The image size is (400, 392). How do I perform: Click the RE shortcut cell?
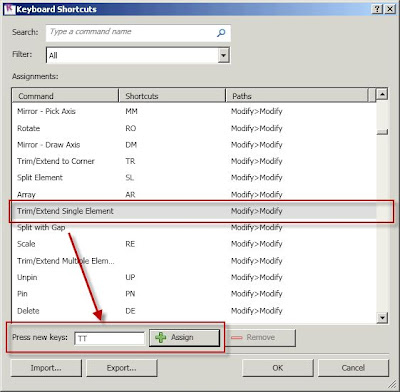pyautogui.click(x=130, y=244)
